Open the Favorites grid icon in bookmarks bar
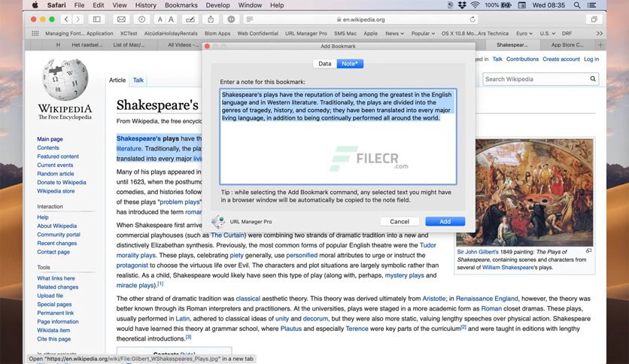629x364 pixels. [x=35, y=33]
